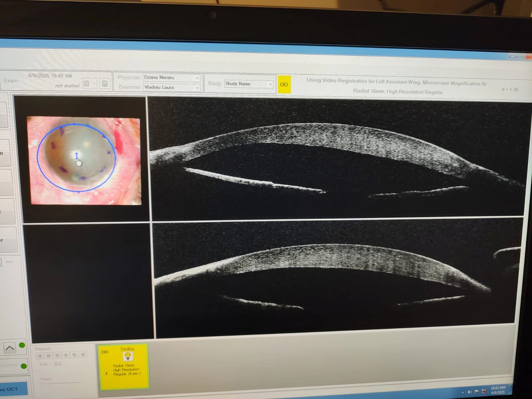The image size is (532, 399).
Task: Click the fast-forward button in Playback
Action: pyautogui.click(x=83, y=354)
